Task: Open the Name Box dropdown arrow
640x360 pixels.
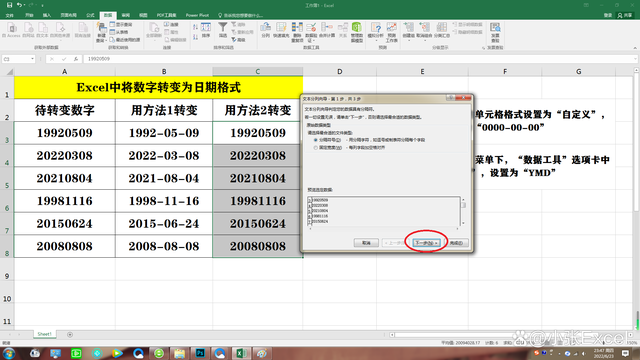Action: point(32,59)
